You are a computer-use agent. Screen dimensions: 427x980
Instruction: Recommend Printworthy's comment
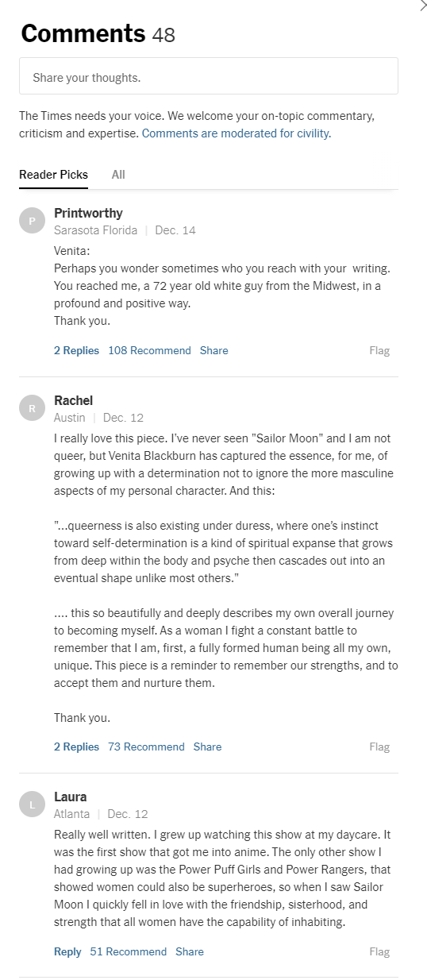[149, 350]
